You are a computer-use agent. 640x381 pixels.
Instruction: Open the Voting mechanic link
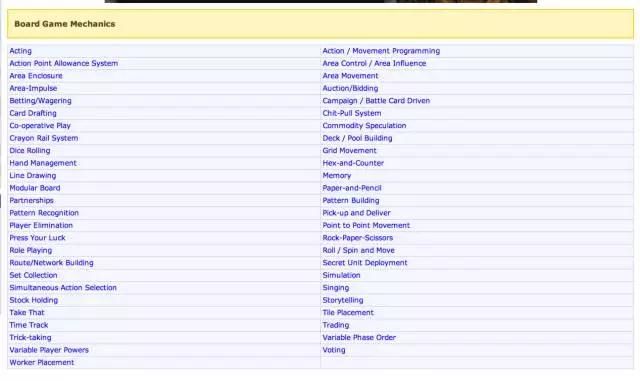coord(334,350)
